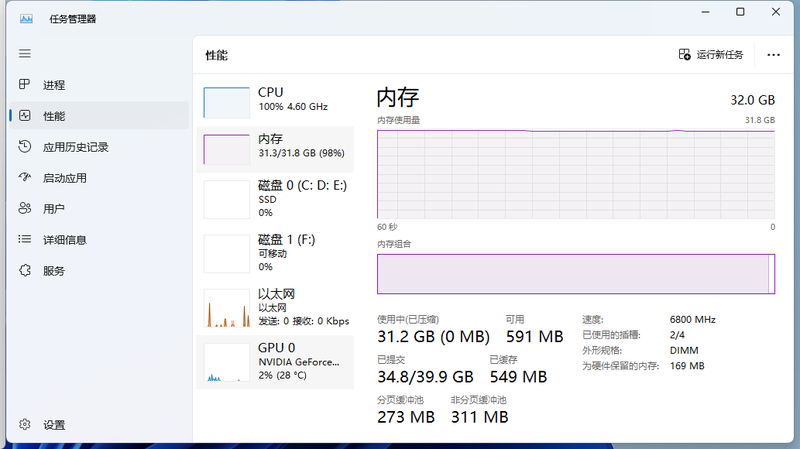Screen dimensions: 800x449
Task: Select the CPU performance graph item
Action: coord(274,101)
